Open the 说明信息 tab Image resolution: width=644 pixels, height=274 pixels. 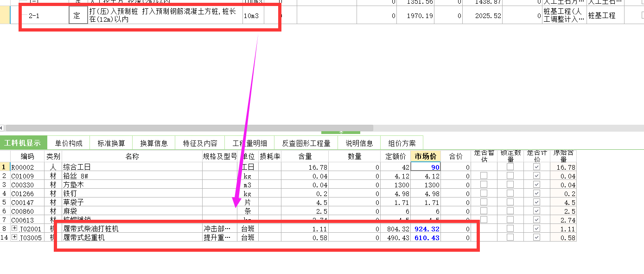coord(359,143)
